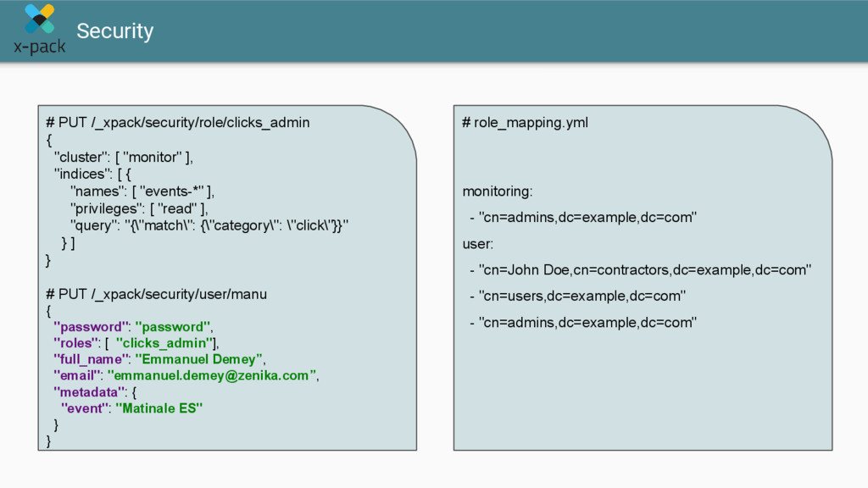868x488 pixels.
Task: Click the 'monitoring:' key
Action: click(497, 191)
